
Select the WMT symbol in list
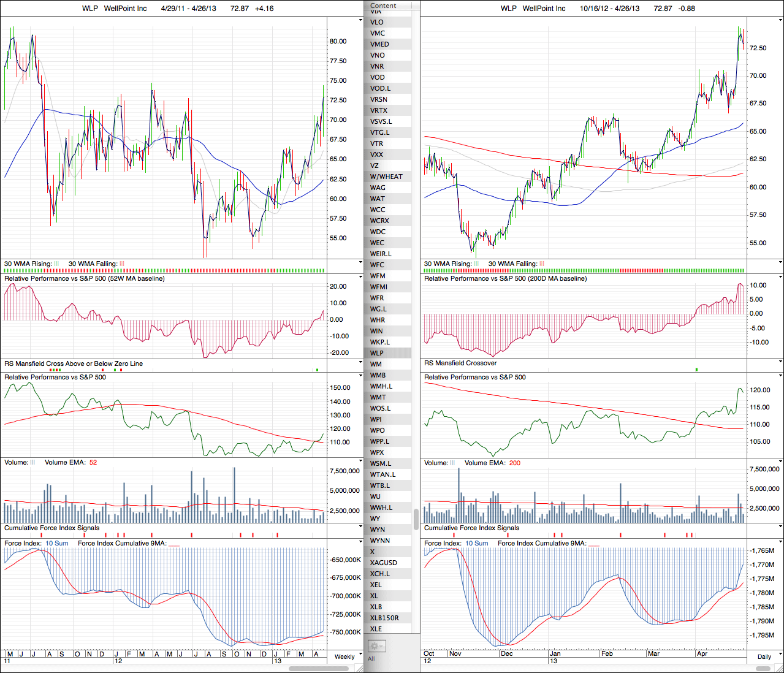coord(378,397)
